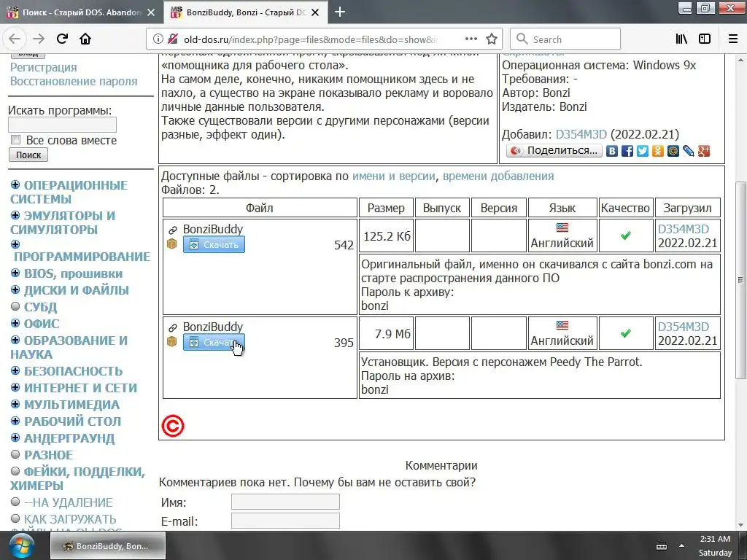Viewport: 747px width, 560px height.
Task: Expand BIOS, прошивки category
Action: (15, 273)
